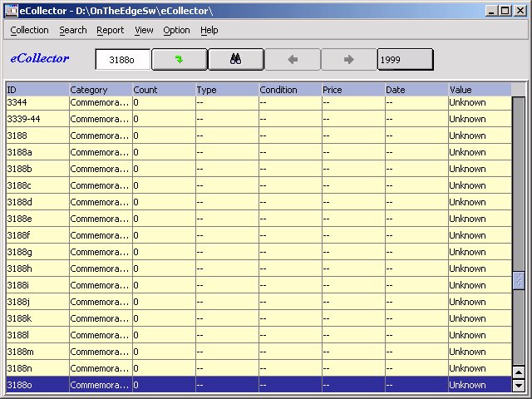The height and width of the screenshot is (399, 532).
Task: Maximize the eCollector window
Action: pos(505,10)
